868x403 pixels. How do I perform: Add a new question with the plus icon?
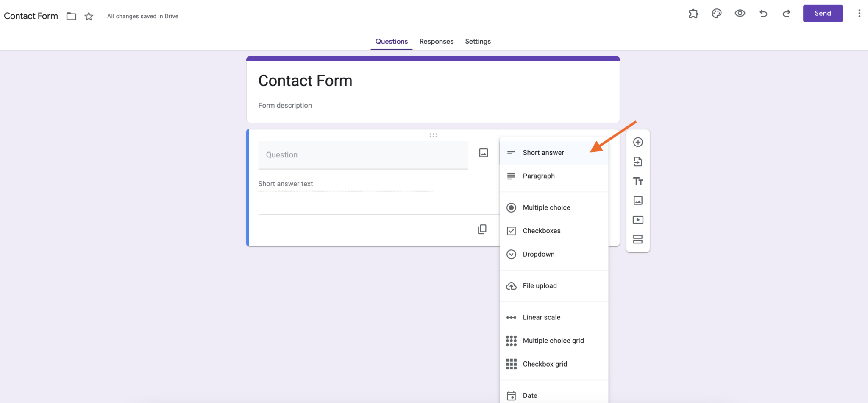(x=638, y=142)
